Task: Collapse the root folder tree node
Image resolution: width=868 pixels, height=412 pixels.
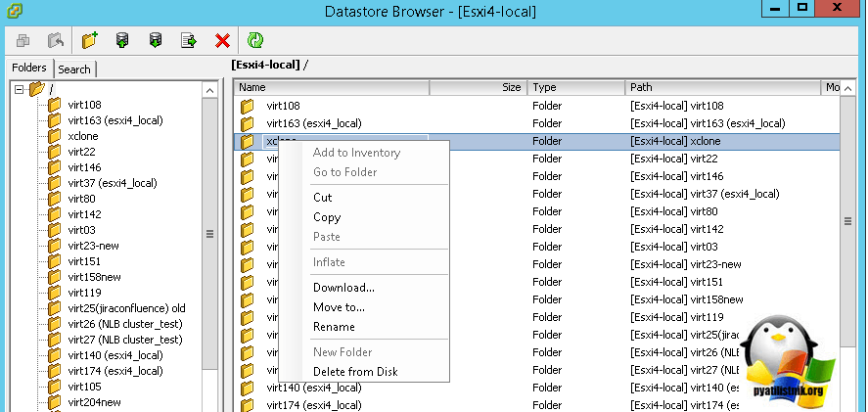Action: (19, 90)
